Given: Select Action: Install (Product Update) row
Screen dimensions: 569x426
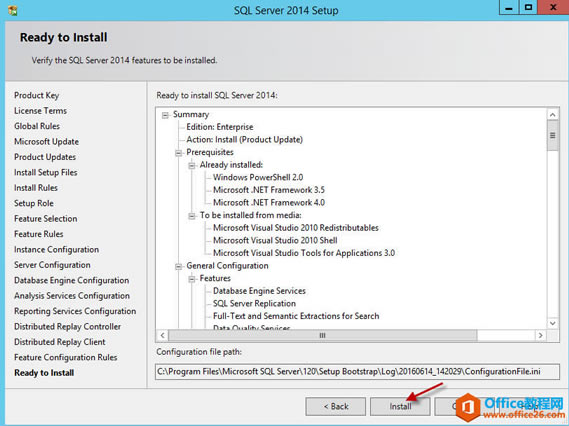Looking at the screenshot, I should (x=244, y=140).
